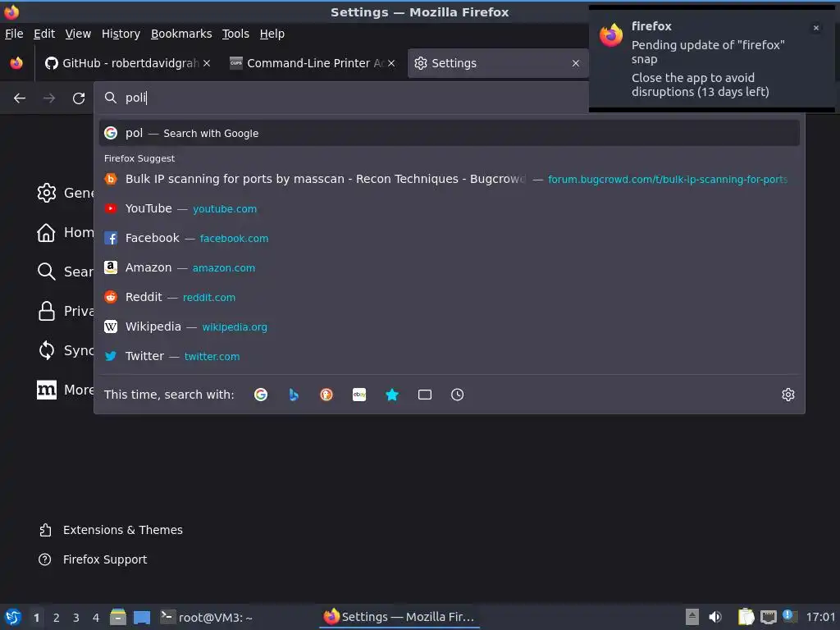Image resolution: width=840 pixels, height=630 pixels.
Task: Click Extensions & Themes puzzle icon
Action: tap(45, 530)
